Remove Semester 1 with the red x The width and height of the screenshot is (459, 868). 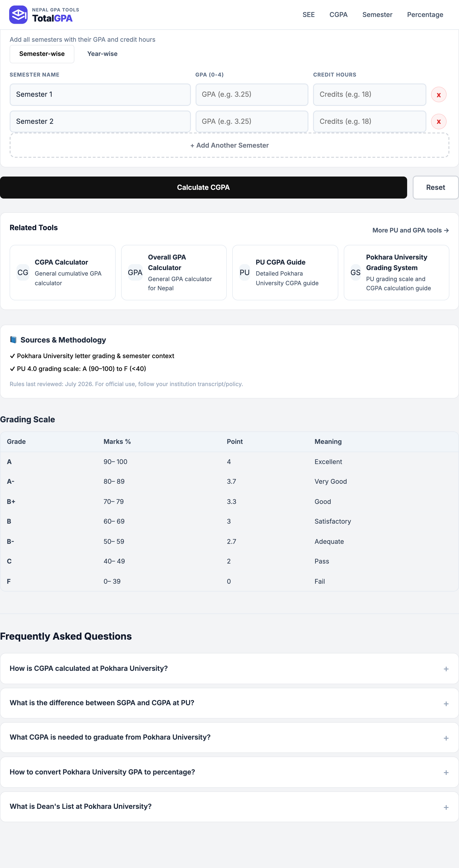(x=438, y=95)
